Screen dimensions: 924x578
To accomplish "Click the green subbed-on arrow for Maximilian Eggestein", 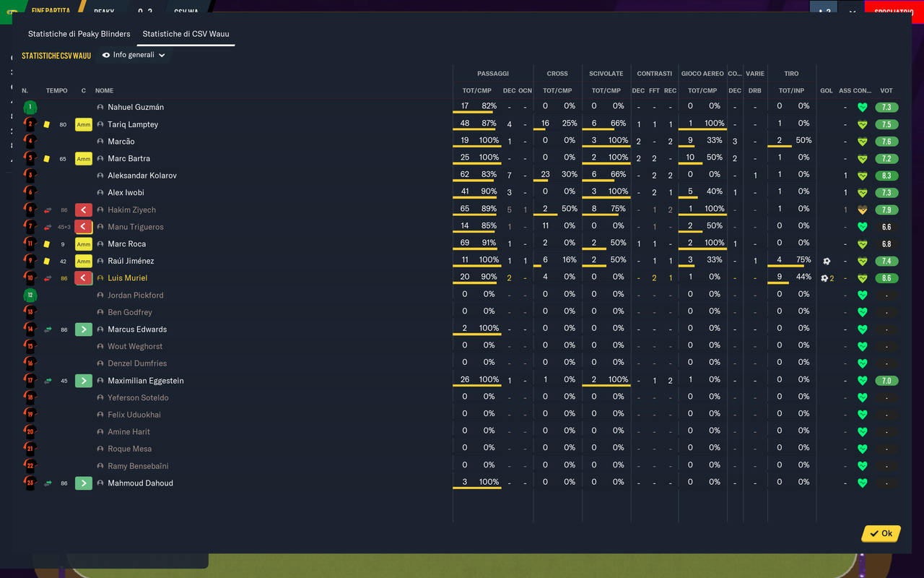I will click(x=84, y=381).
